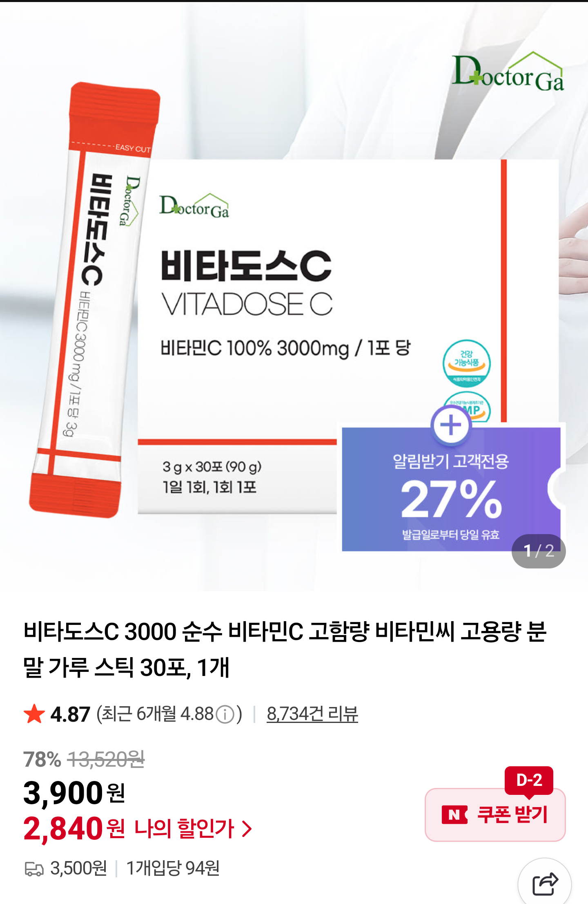Screen dimensions: 588x904
Task: Tap the red star rating icon
Action: point(34,714)
